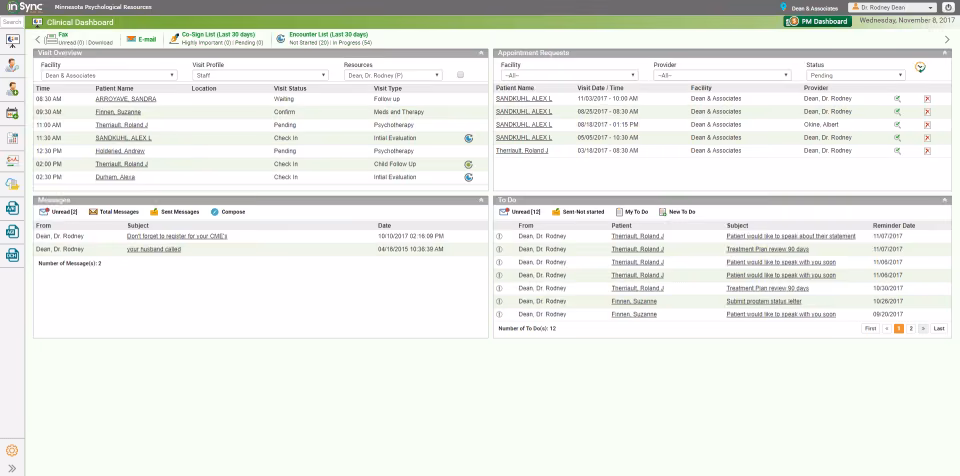The image size is (960, 476).
Task: Jump to Last To Do page
Action: pos(939,329)
